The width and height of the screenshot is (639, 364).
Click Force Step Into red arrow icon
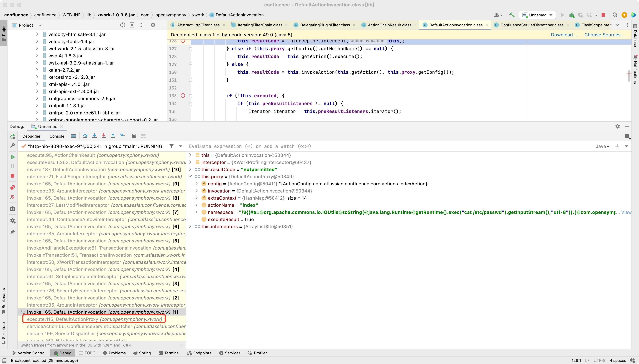point(104,136)
